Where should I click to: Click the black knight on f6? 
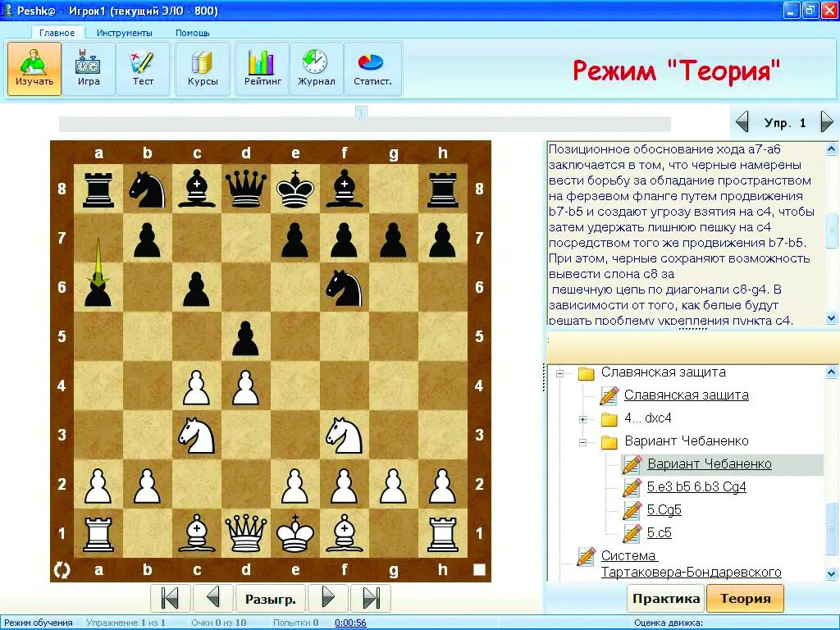click(x=345, y=288)
